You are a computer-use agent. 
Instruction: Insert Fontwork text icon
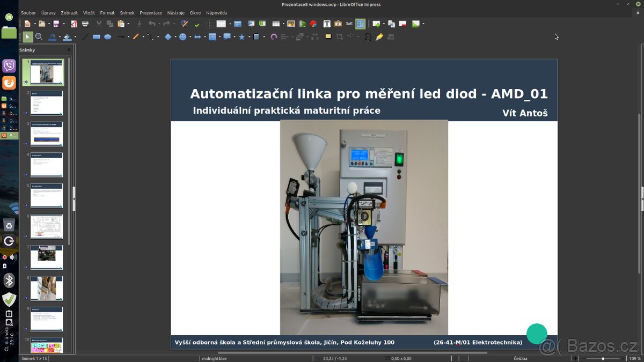pos(338,24)
